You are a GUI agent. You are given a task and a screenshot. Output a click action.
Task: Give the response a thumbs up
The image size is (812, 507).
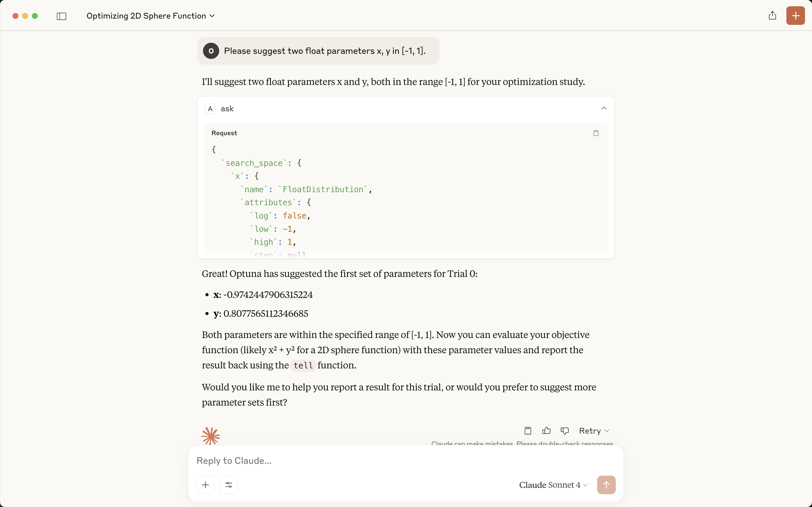[546, 430]
